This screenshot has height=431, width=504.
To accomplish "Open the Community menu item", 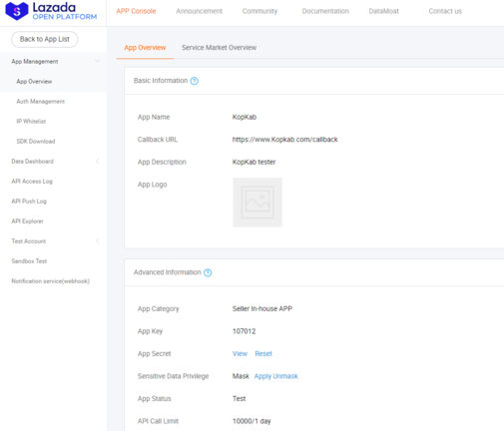I will pyautogui.click(x=259, y=11).
